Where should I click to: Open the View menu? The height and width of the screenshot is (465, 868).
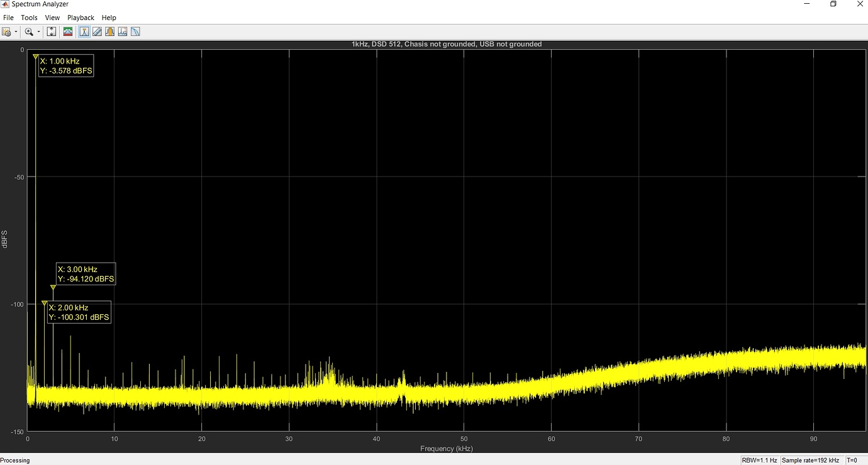[x=52, y=18]
